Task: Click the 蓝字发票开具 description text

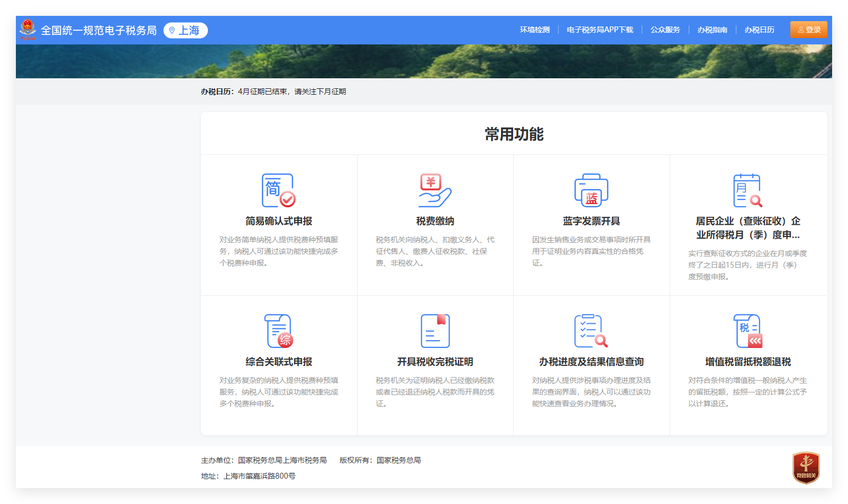Action: (591, 251)
